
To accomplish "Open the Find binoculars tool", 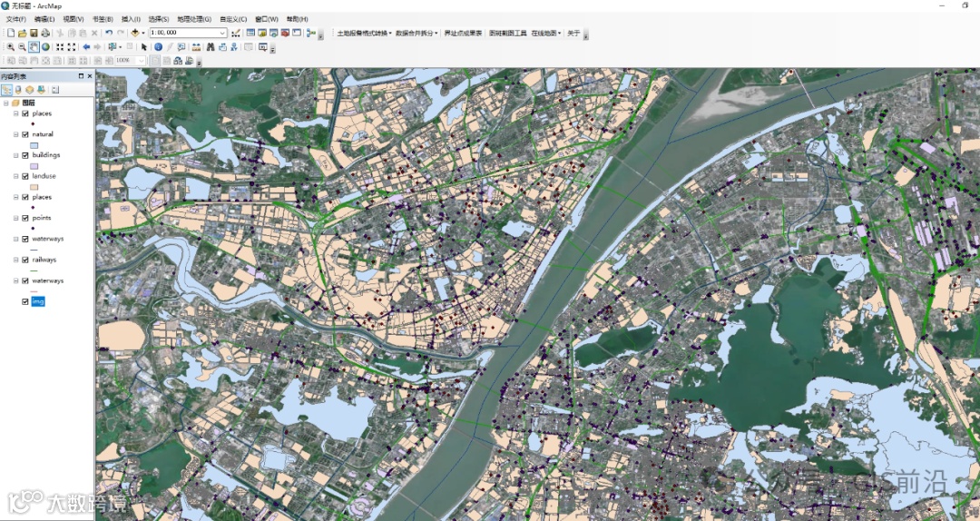I will (x=211, y=47).
